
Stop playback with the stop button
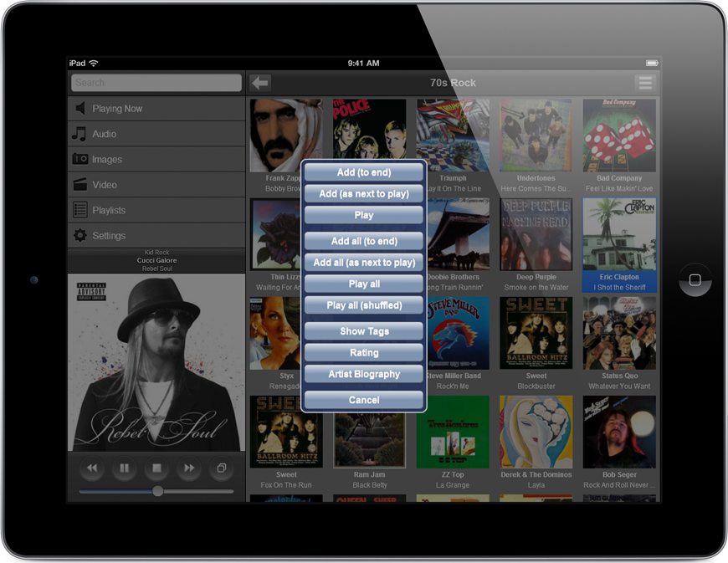coord(157,468)
